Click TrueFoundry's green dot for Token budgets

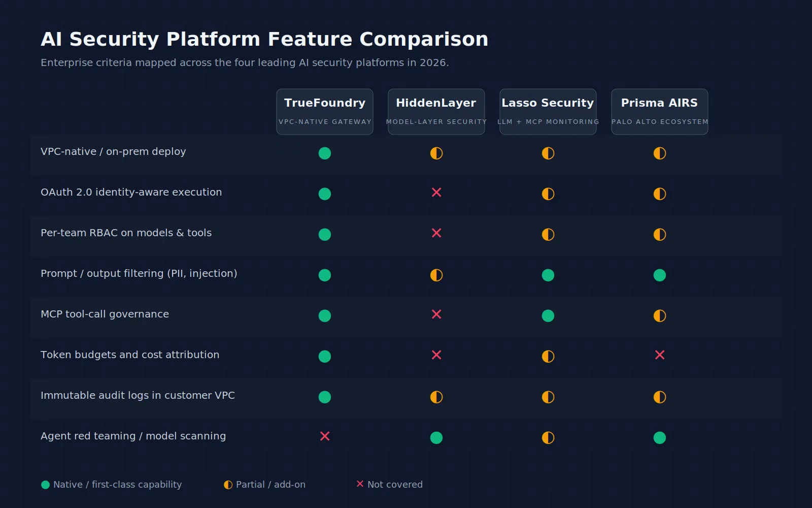[325, 356]
